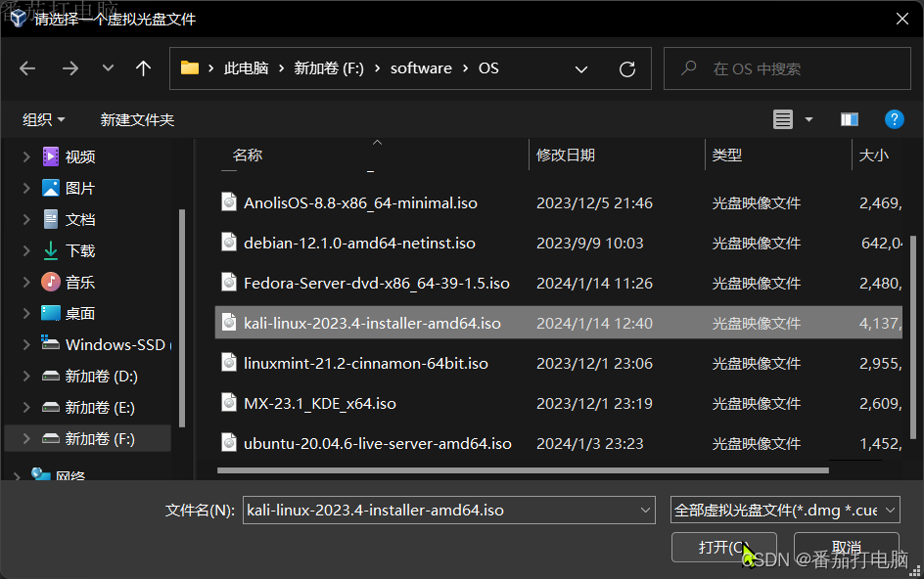Open help with the blue question icon
924x579 pixels.
894,119
